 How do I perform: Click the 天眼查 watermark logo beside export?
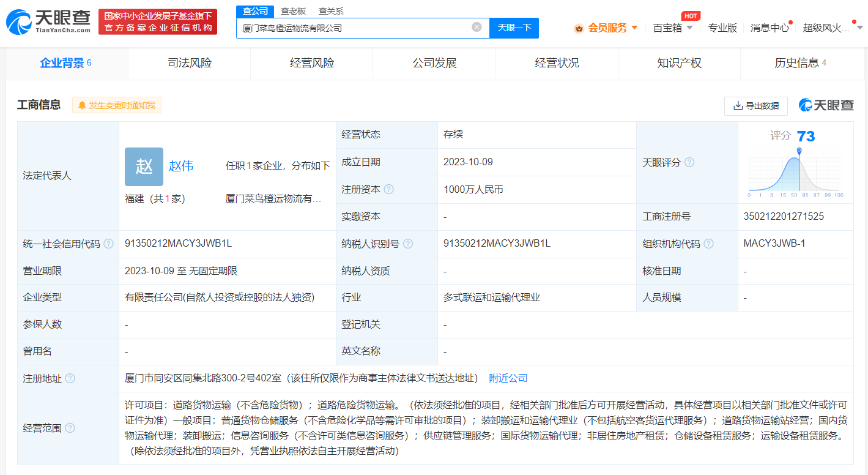[x=826, y=105]
